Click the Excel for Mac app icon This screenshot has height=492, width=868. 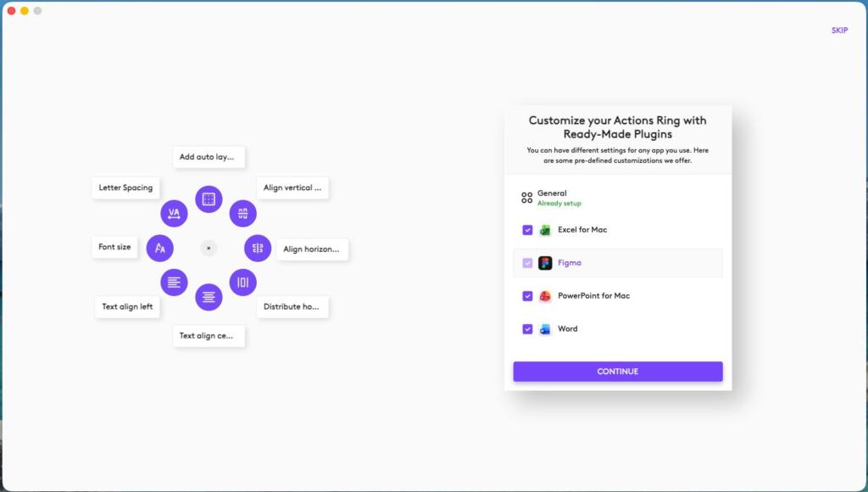pos(545,230)
